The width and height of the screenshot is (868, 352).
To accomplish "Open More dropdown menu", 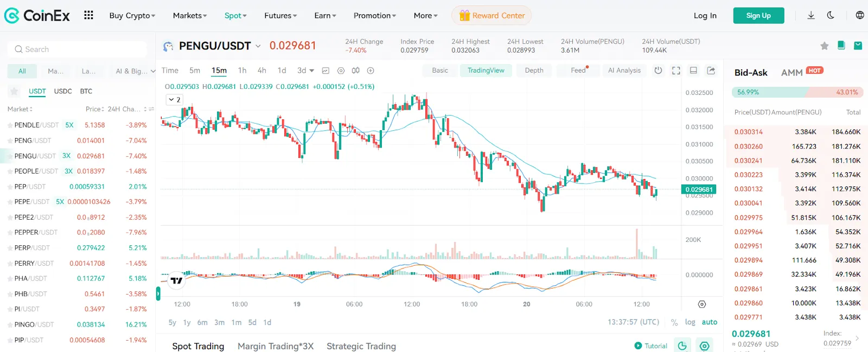I will click(x=426, y=16).
